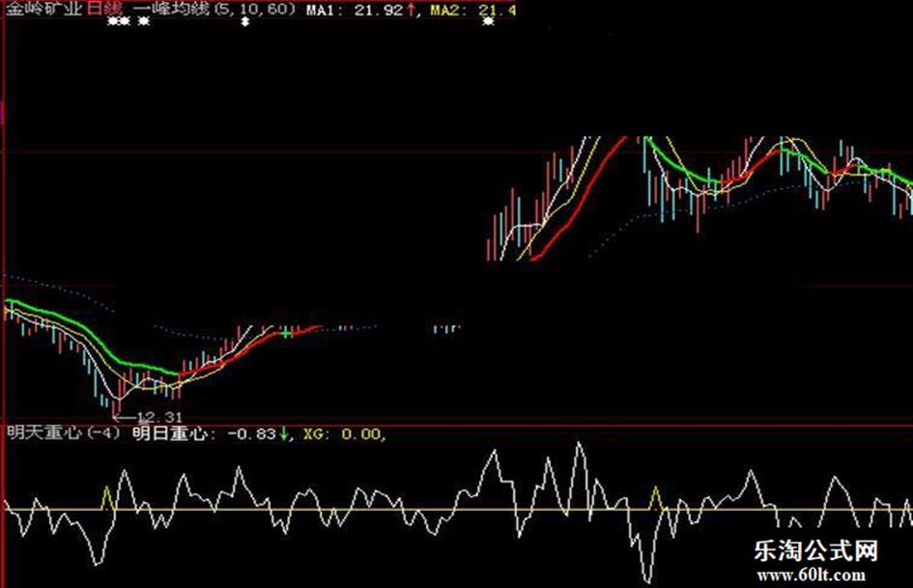The width and height of the screenshot is (913, 588).
Task: Click the first yellow XG signal peak in the lower panel
Action: point(106,498)
